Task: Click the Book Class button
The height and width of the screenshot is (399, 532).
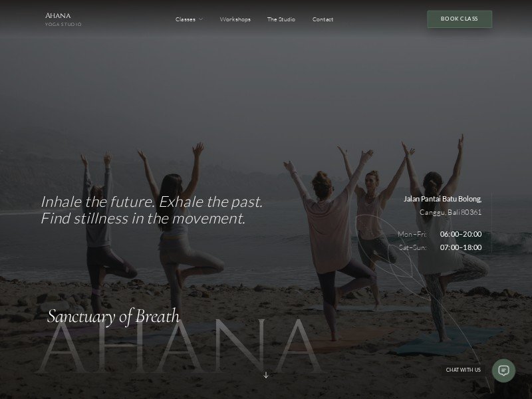Action: pyautogui.click(x=460, y=19)
